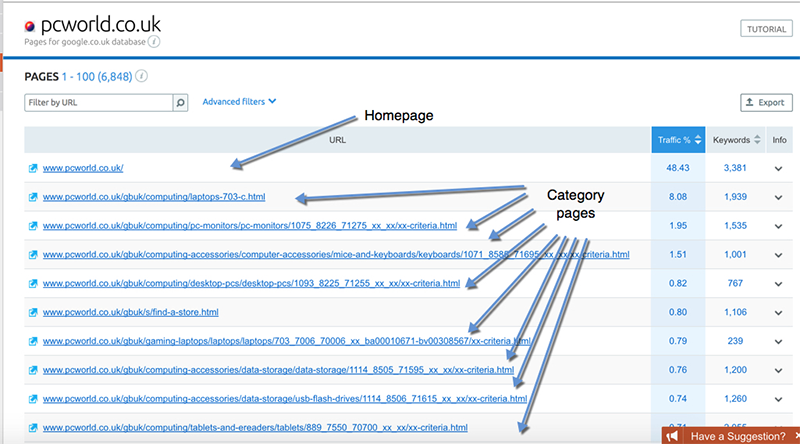Open the usb-flash-drives URL link

coord(285,399)
